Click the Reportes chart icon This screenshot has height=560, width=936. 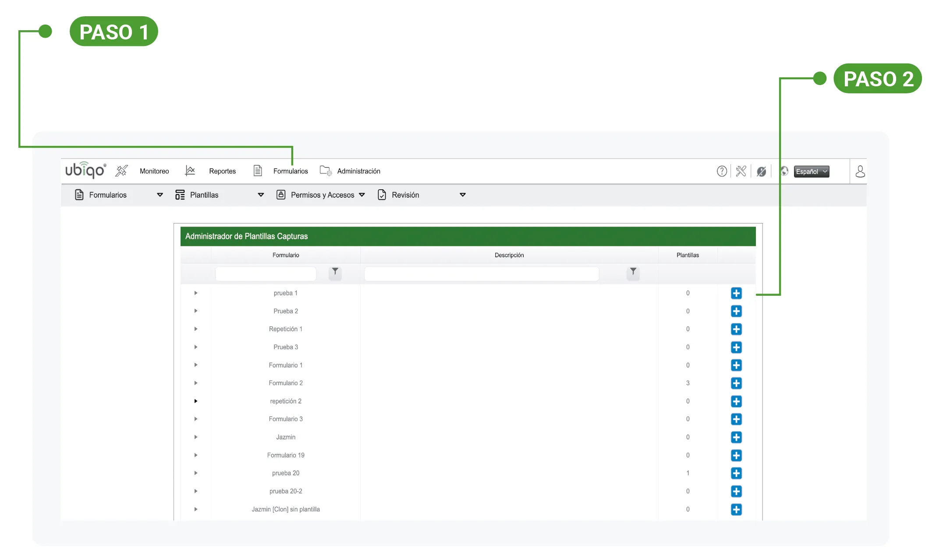190,171
